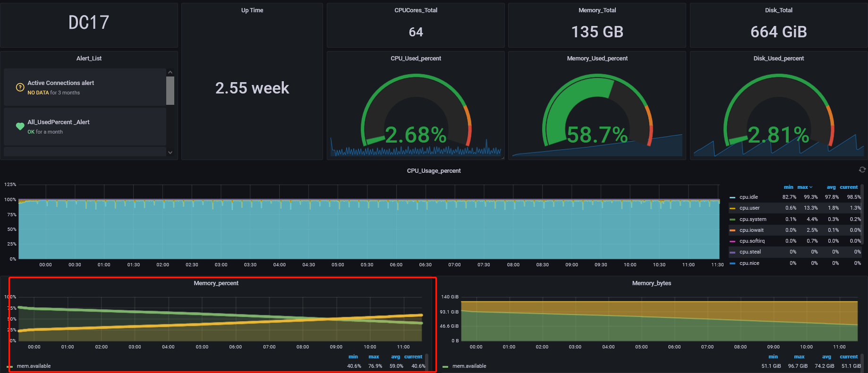Click the Alert_List scrollbar thumb
Image resolution: width=868 pixels, height=373 pixels.
(170, 90)
